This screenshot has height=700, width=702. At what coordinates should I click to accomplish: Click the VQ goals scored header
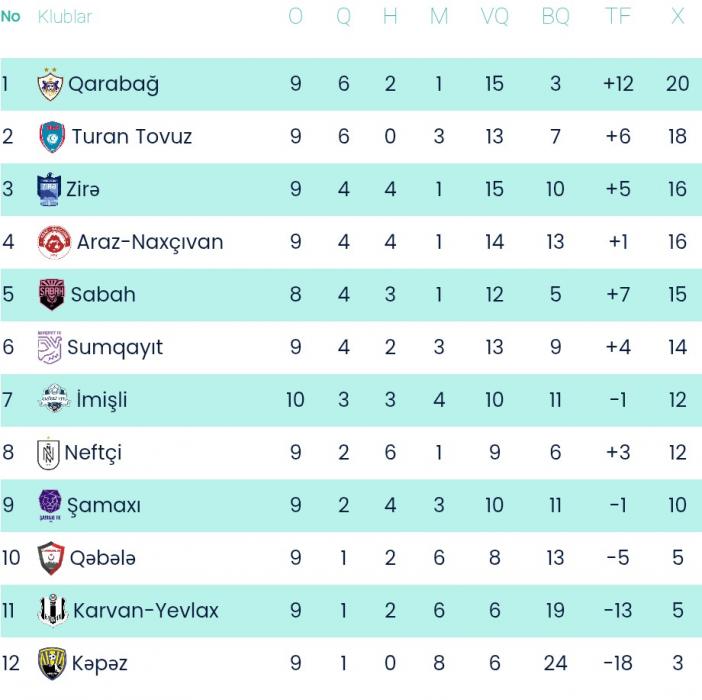494,17
